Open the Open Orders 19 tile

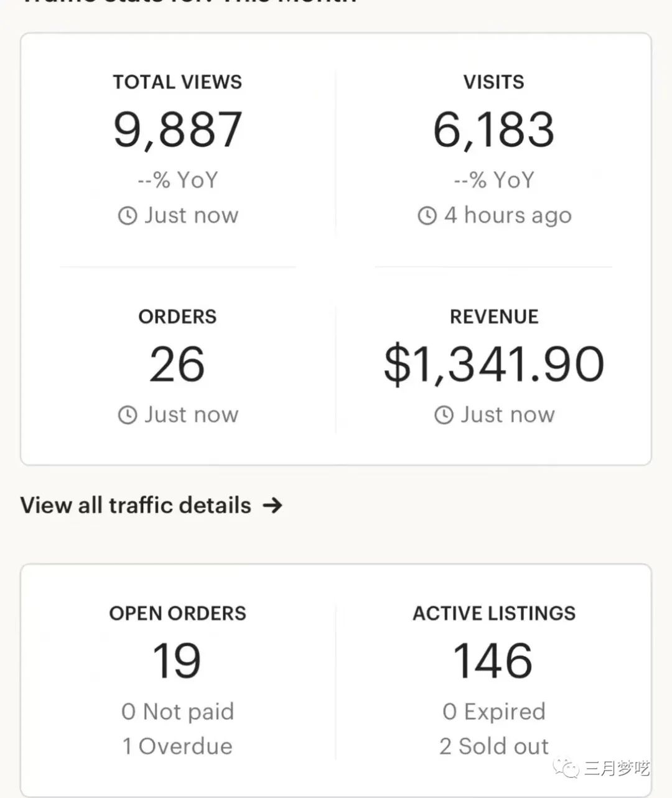177,661
